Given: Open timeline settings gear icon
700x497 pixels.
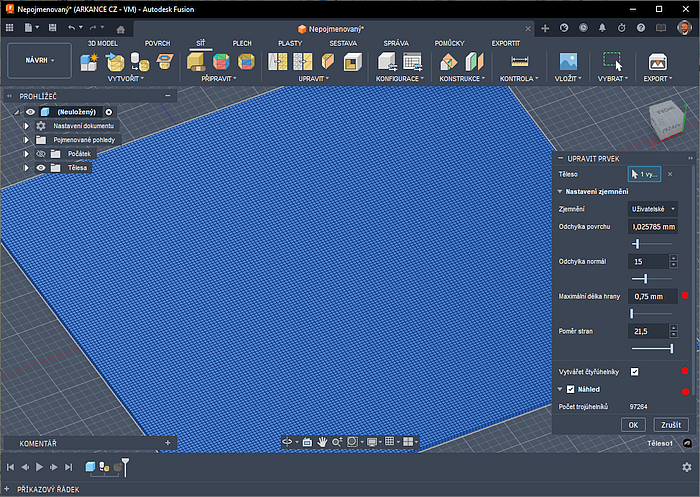Looking at the screenshot, I should coord(687,466).
